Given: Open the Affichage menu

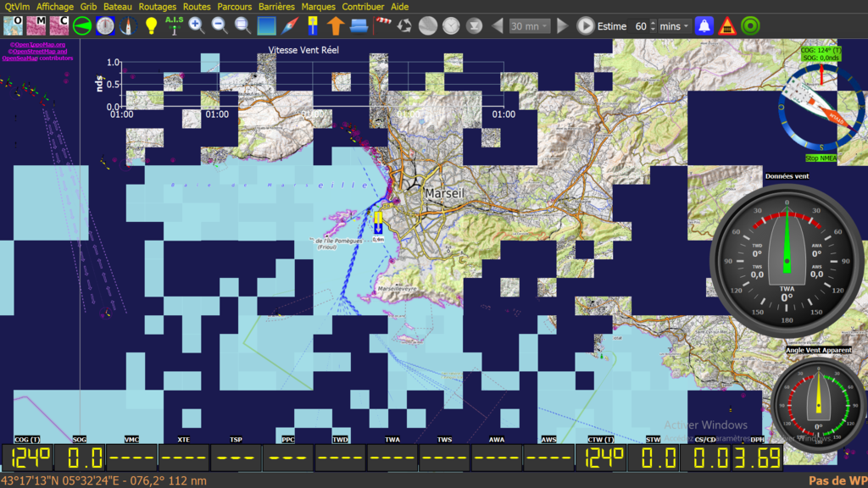Looking at the screenshot, I should pos(55,7).
